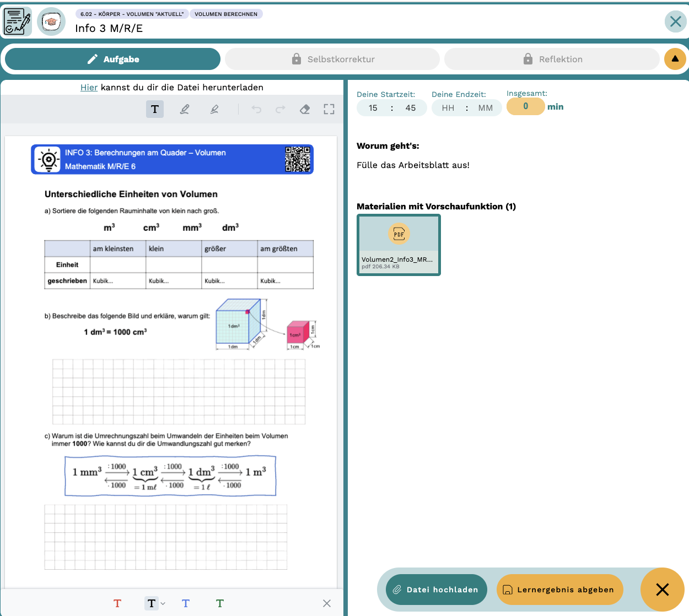The height and width of the screenshot is (616, 689).
Task: Click the 'Info 3 M/R/E' title
Action: tap(109, 28)
